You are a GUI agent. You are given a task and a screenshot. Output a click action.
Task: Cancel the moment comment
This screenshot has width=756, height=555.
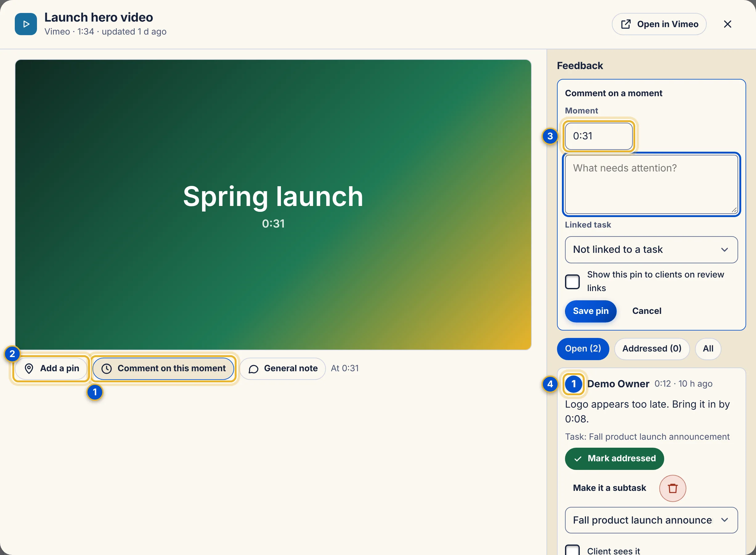647,311
